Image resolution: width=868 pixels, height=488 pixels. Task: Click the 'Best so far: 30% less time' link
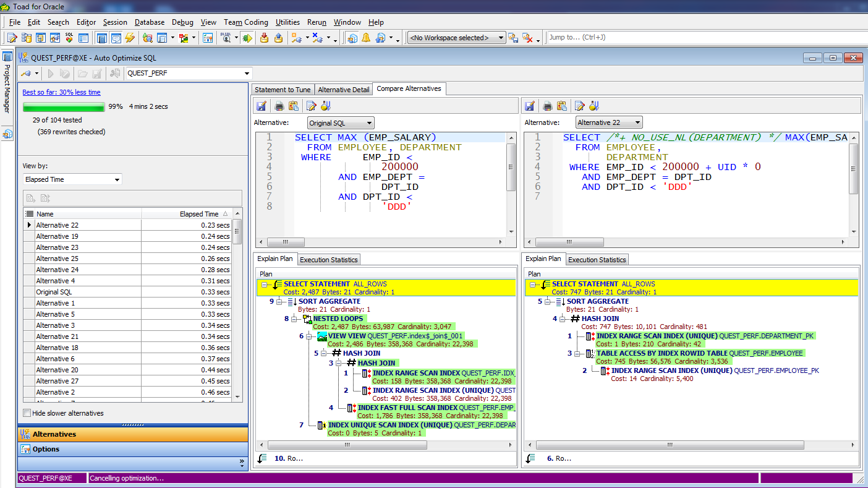(x=61, y=92)
